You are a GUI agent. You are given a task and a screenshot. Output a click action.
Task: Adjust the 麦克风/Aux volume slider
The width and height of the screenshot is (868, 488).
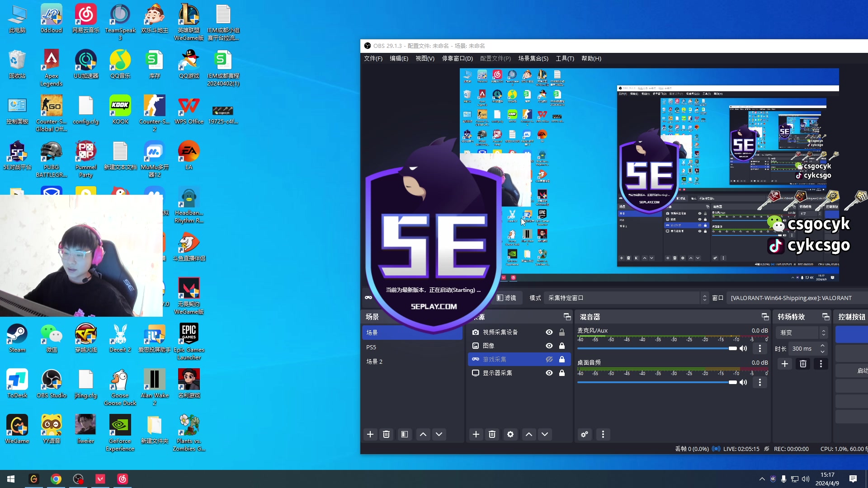[x=657, y=348]
